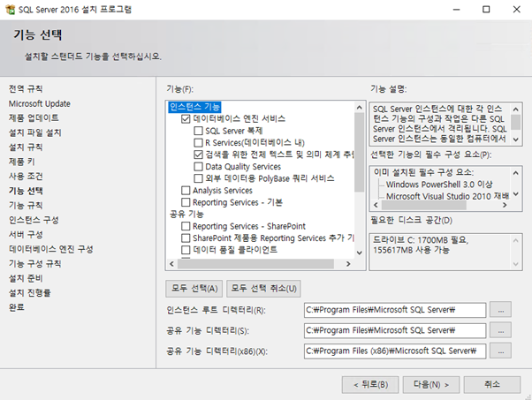Viewport: 532px width, 400px height.
Task: Click feature list scroll down arrow
Action: pyautogui.click(x=360, y=253)
